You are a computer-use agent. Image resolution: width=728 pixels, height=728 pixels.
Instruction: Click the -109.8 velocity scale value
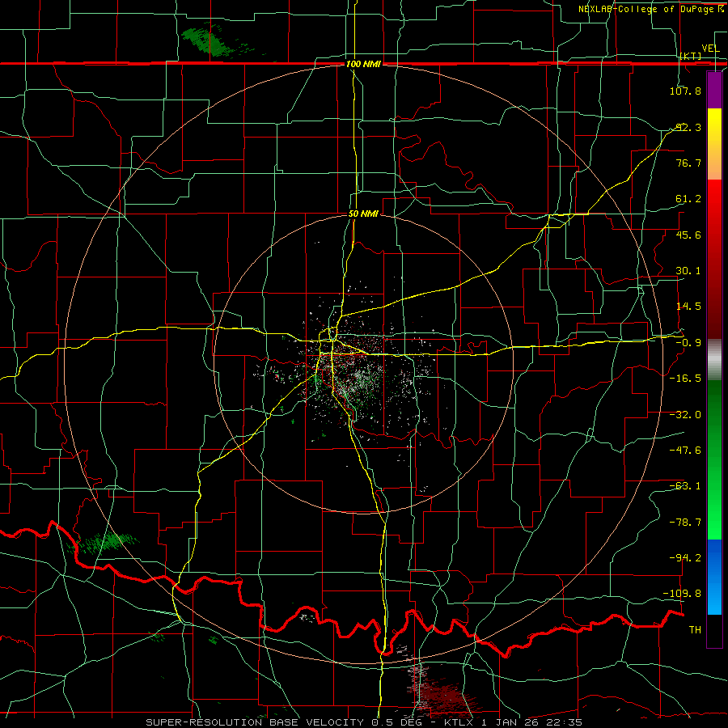(x=683, y=594)
